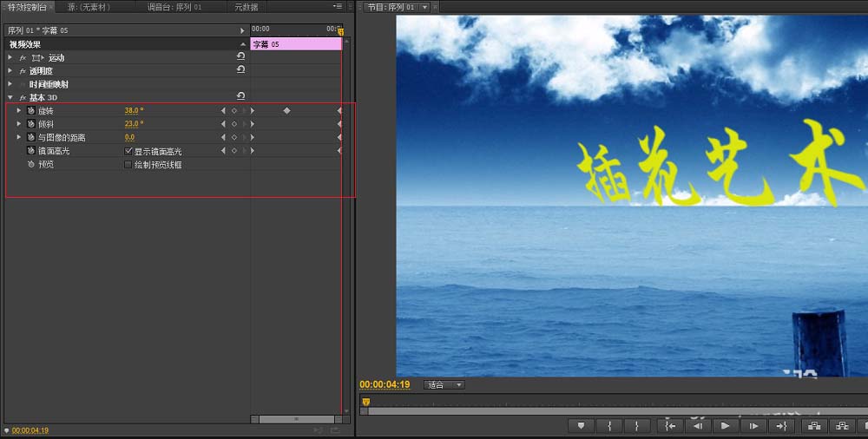Image resolution: width=868 pixels, height=439 pixels.
Task: Go to previous 旋转 keyframe
Action: click(223, 111)
